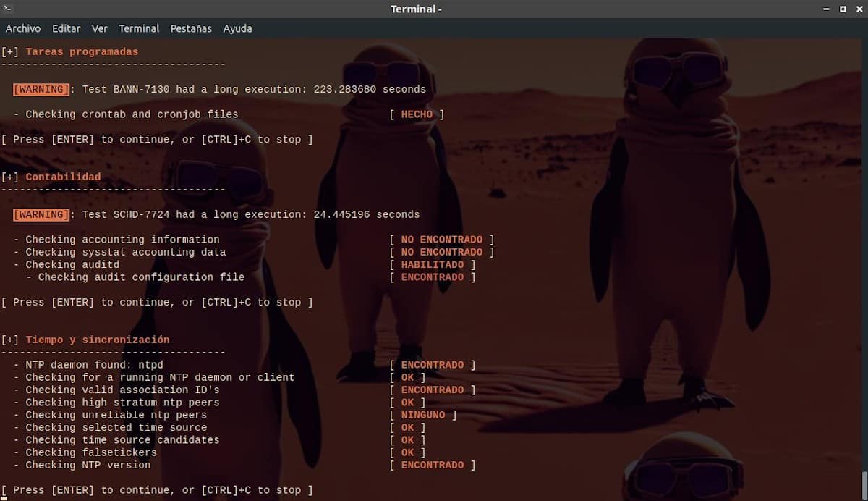Click the terminal icon in the title bar
This screenshot has height=501, width=868.
coord(9,9)
